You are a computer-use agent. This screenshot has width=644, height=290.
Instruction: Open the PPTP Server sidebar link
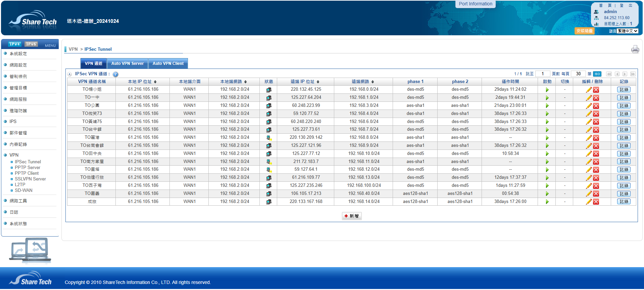tap(28, 168)
